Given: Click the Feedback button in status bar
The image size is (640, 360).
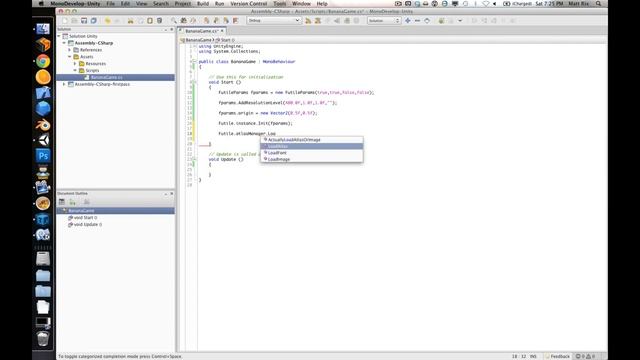Looking at the screenshot, I should click(558, 356).
